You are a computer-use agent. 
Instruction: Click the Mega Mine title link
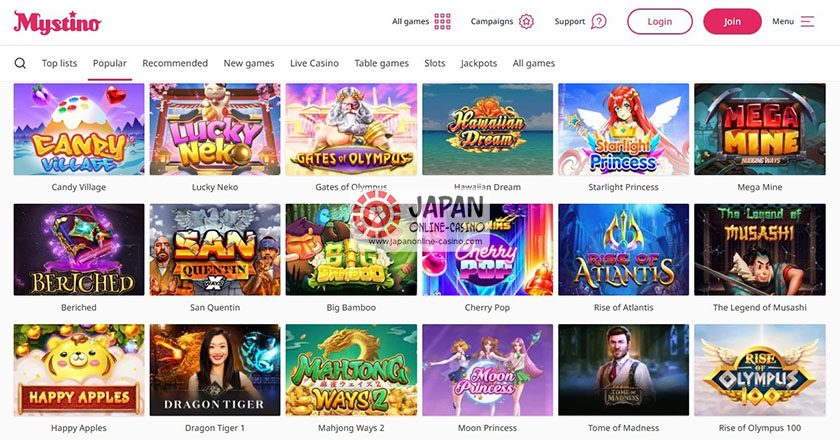(x=760, y=187)
